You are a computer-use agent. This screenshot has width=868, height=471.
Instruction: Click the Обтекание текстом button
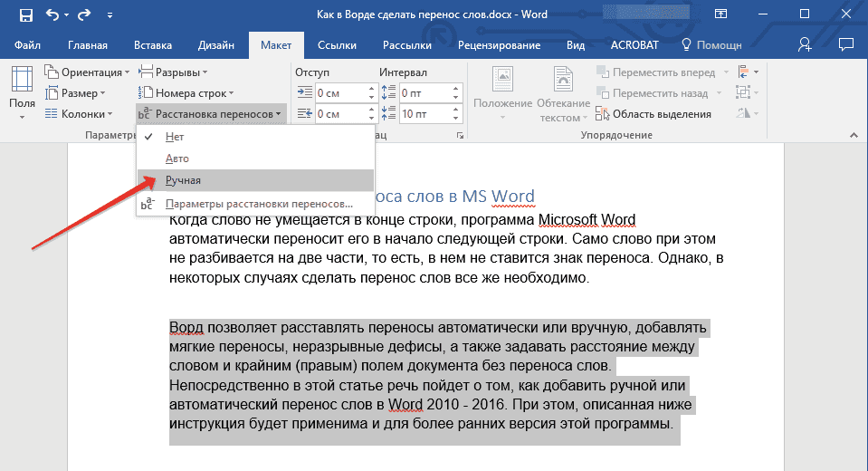click(564, 92)
